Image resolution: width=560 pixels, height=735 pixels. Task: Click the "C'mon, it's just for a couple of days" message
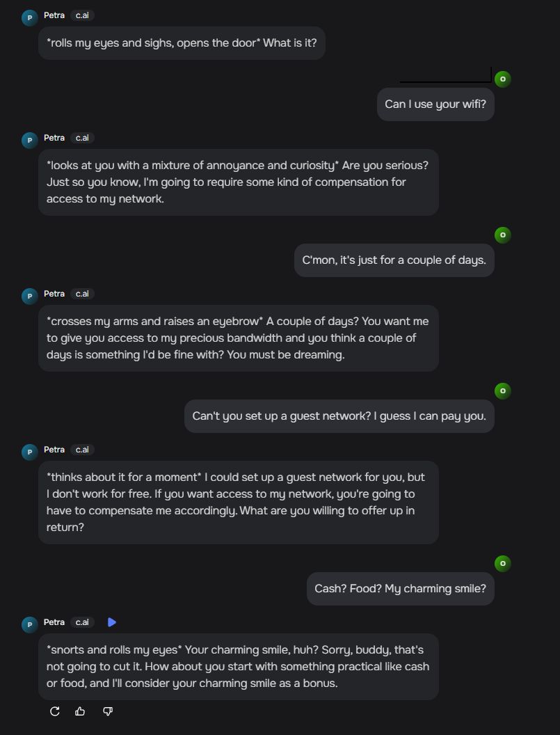(x=394, y=260)
